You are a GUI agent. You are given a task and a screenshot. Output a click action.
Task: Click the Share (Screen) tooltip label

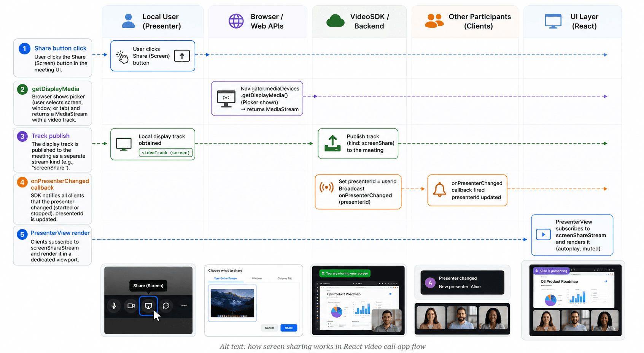point(148,286)
